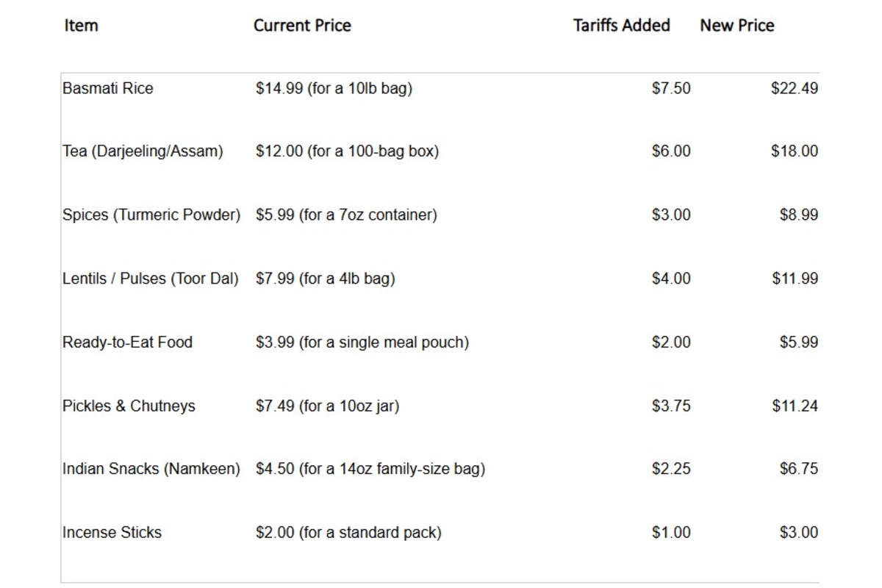Image resolution: width=882 pixels, height=588 pixels.
Task: Click the Ready-to-Eat Food item cell
Action: (127, 343)
